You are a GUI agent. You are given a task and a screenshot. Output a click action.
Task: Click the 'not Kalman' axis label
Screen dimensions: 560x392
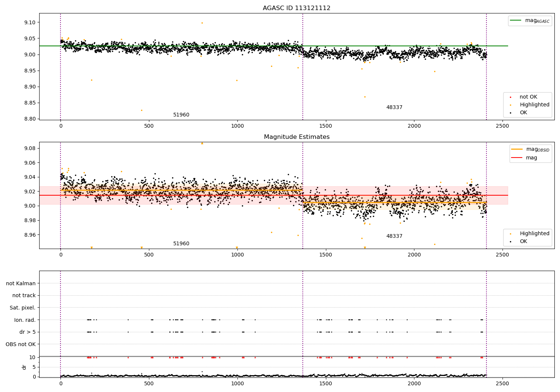(x=21, y=283)
